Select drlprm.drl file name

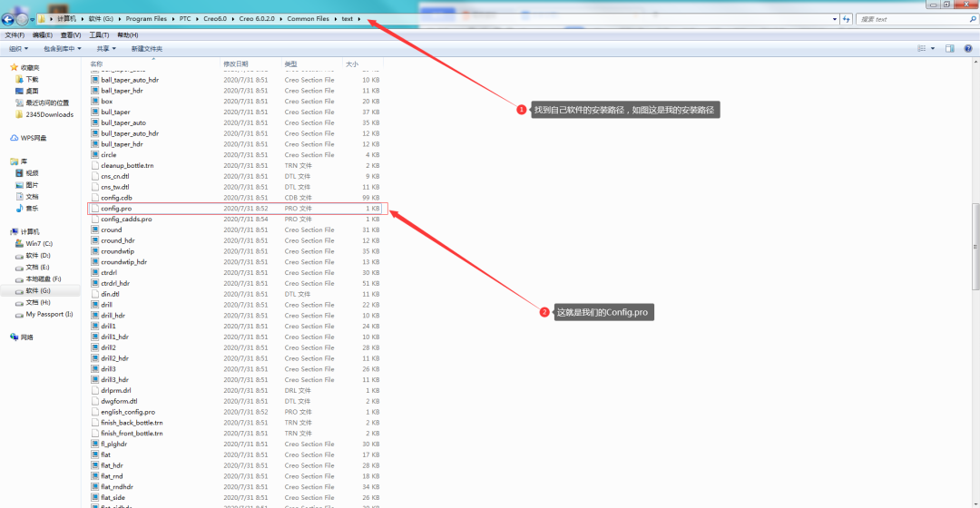point(115,391)
